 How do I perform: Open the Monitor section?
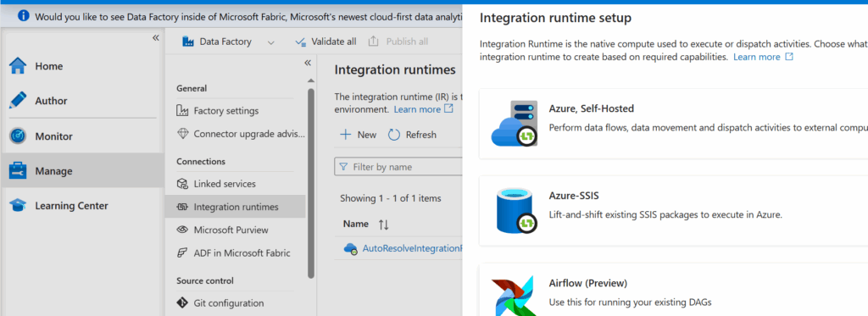[x=83, y=136]
